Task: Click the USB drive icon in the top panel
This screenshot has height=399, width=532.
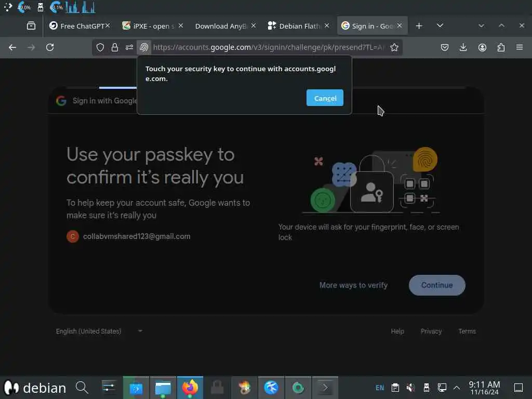Action: coord(41,7)
